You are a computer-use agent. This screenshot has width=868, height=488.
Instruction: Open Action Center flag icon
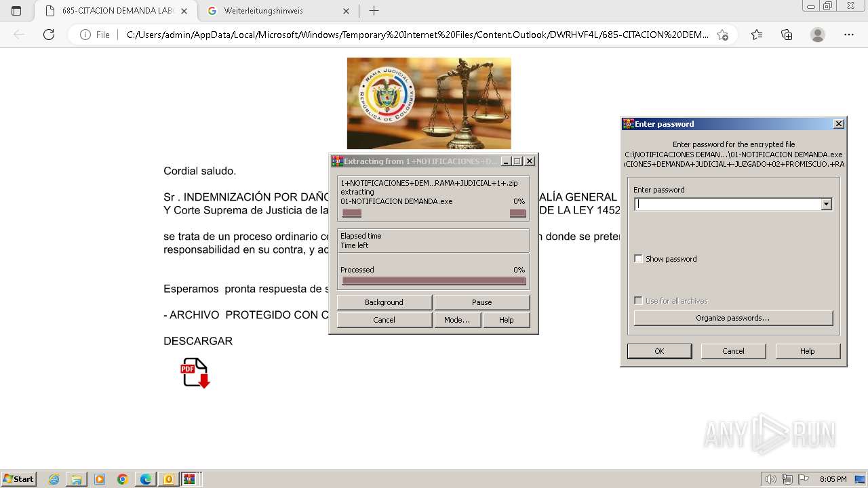point(804,479)
